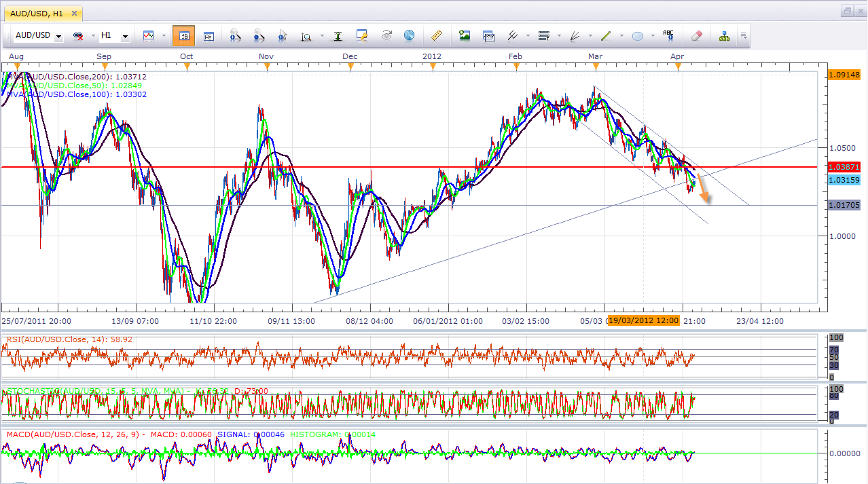Expand the fan lines dropdown arrow

(590, 36)
